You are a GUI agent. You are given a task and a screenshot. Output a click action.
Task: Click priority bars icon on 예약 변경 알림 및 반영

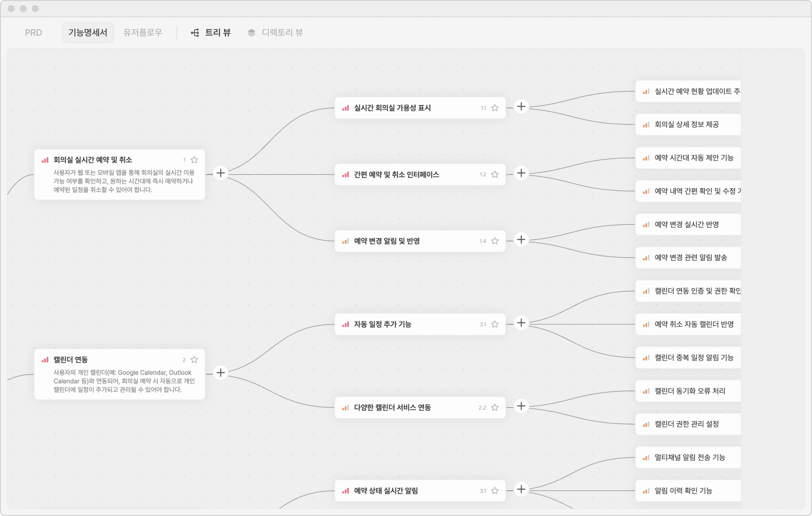(x=346, y=241)
